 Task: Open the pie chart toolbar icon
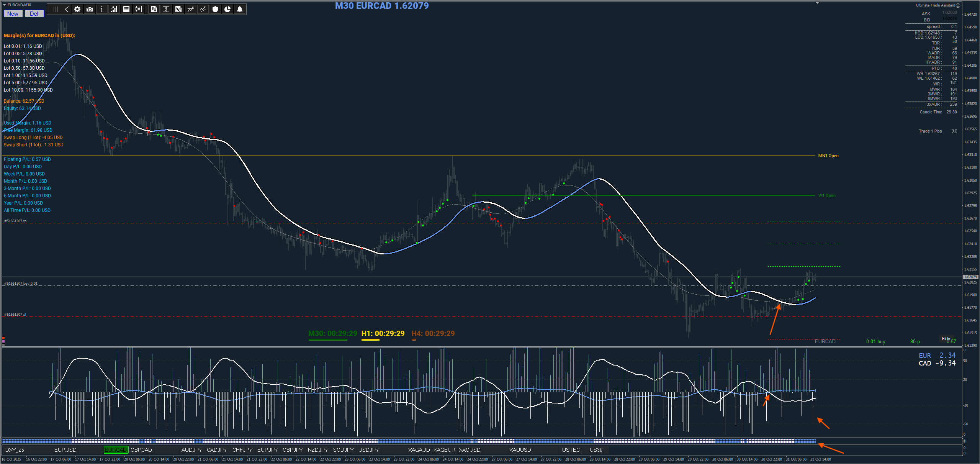(x=227, y=9)
